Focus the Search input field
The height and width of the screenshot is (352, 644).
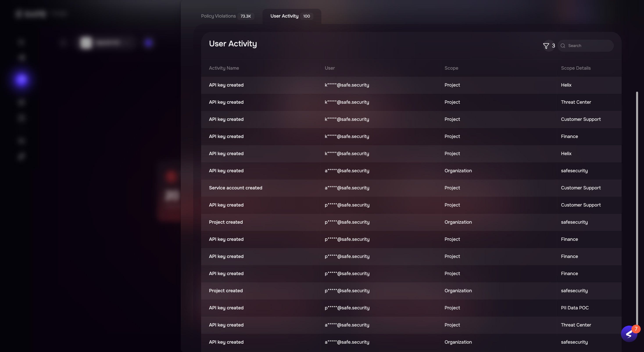585,46
